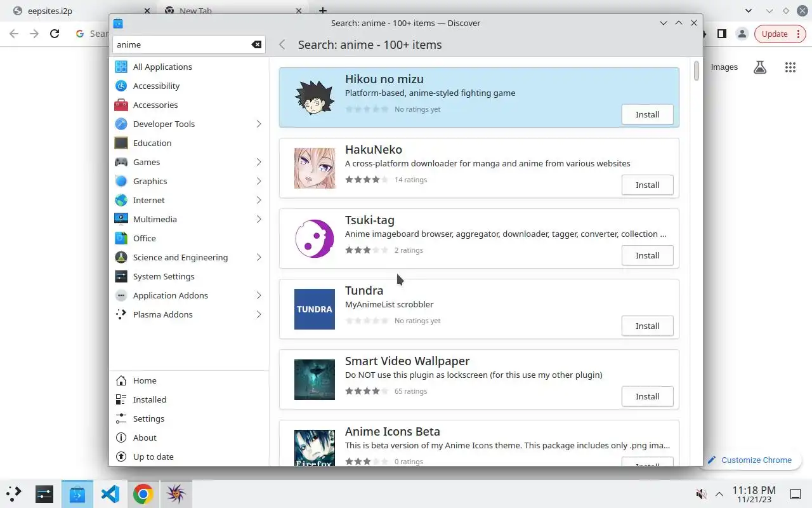812x508 pixels.
Task: Switch to the New Tab browser tab
Action: pos(233,11)
